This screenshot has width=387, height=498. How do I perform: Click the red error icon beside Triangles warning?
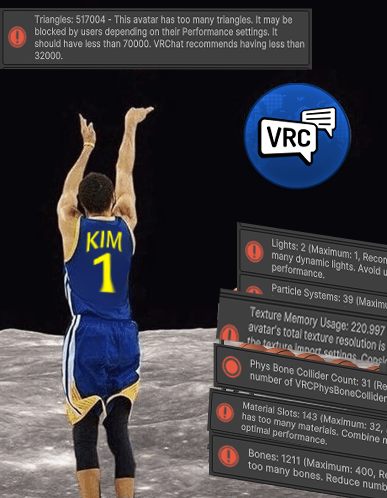[x=17, y=37]
